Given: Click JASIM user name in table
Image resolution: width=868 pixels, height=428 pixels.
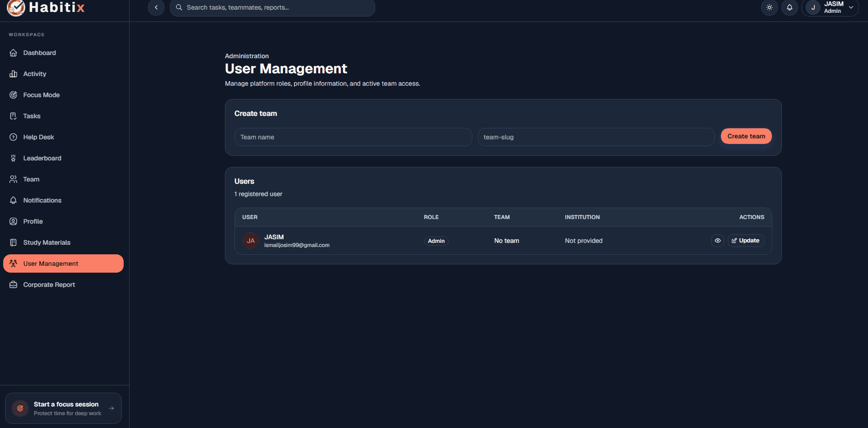Looking at the screenshot, I should tap(274, 237).
